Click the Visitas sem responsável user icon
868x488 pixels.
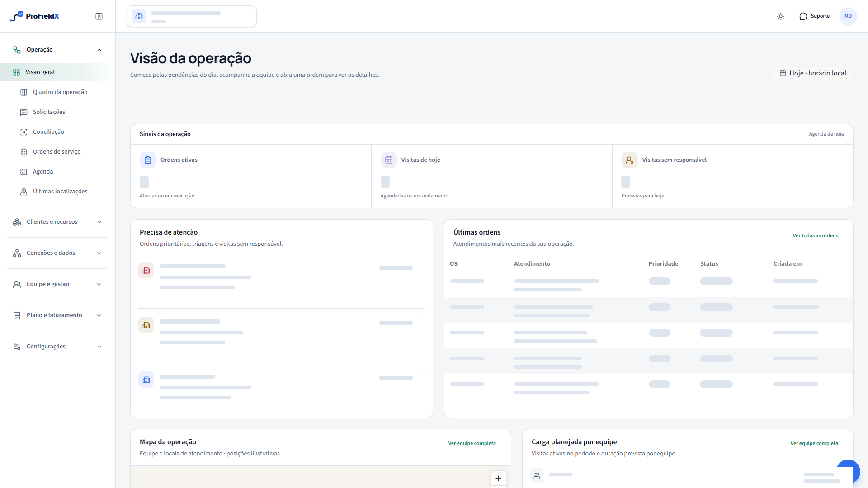click(630, 160)
